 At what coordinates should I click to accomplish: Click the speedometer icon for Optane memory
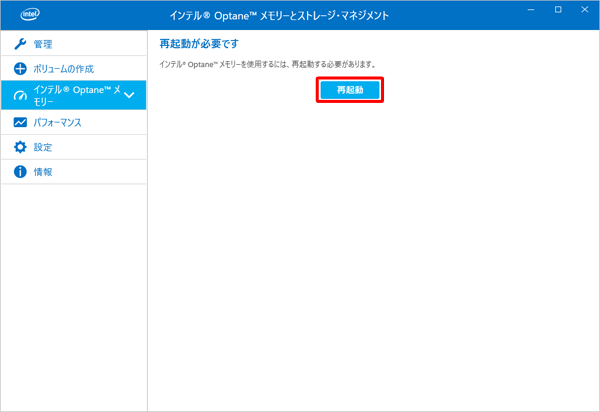(x=20, y=95)
